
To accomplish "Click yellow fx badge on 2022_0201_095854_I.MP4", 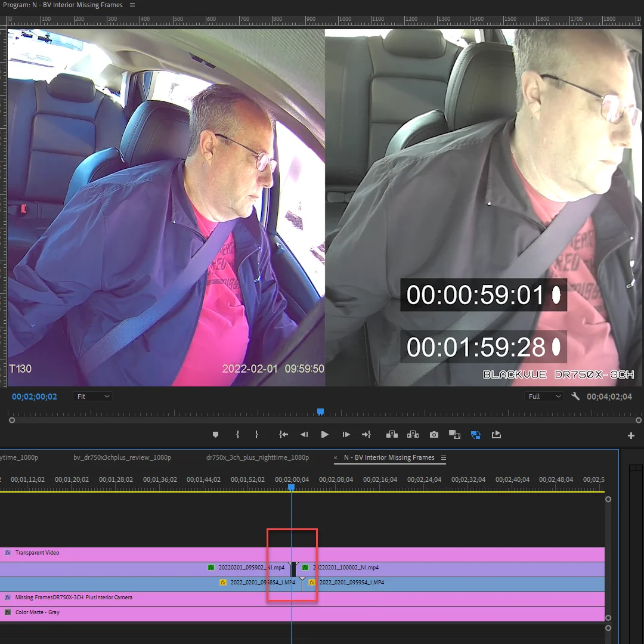I will pyautogui.click(x=223, y=583).
